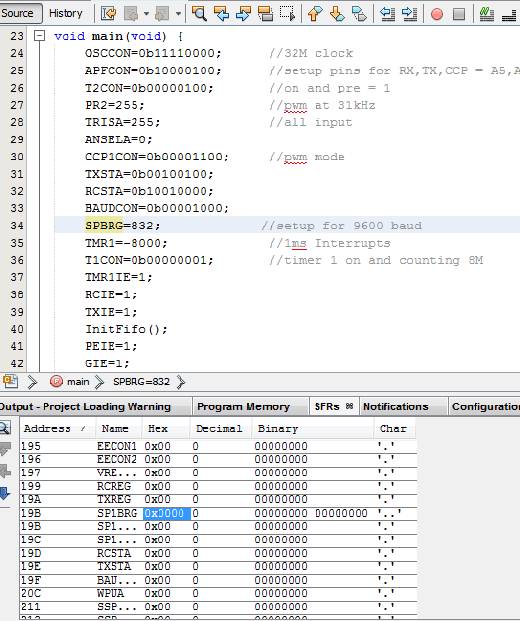Click the Uncomment lines icon

[x=509, y=14]
